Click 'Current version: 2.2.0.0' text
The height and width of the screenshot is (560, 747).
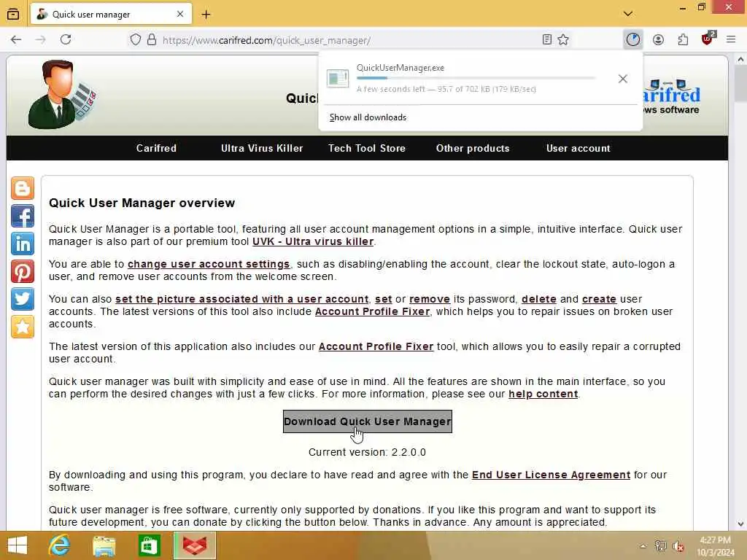[x=368, y=452]
